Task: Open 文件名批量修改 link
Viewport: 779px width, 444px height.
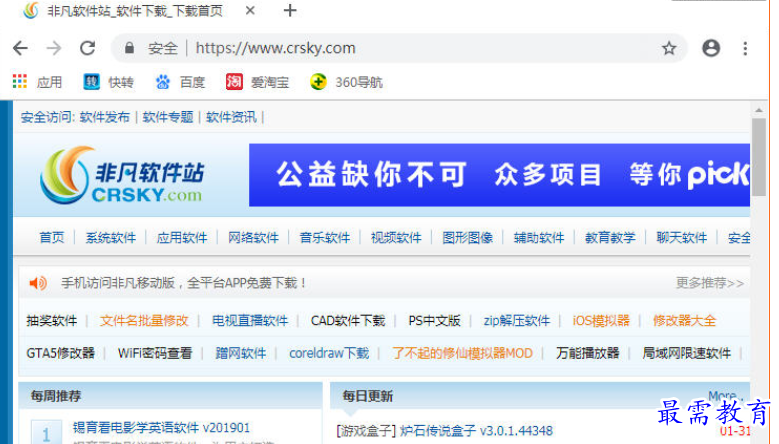Action: (144, 321)
